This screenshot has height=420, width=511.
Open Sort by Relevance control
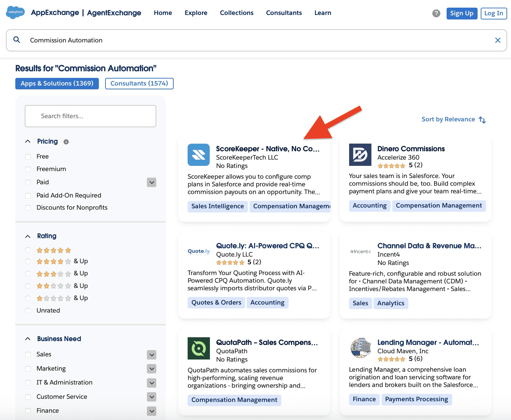(x=453, y=119)
